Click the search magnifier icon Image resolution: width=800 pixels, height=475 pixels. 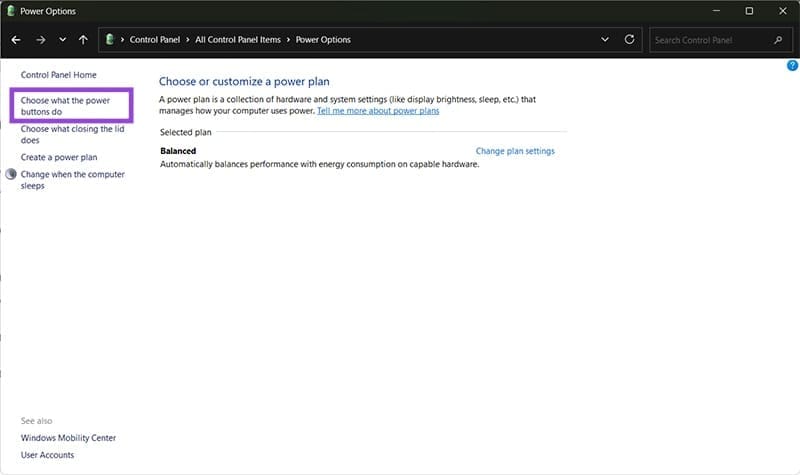pos(778,40)
